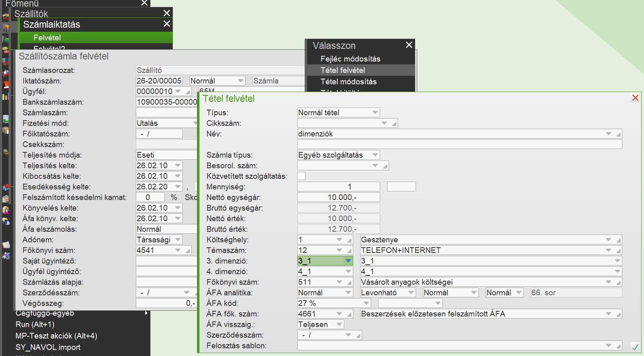The width and height of the screenshot is (644, 356).
Task: Click the gear tools icon in sidebar
Action: pos(6,256)
